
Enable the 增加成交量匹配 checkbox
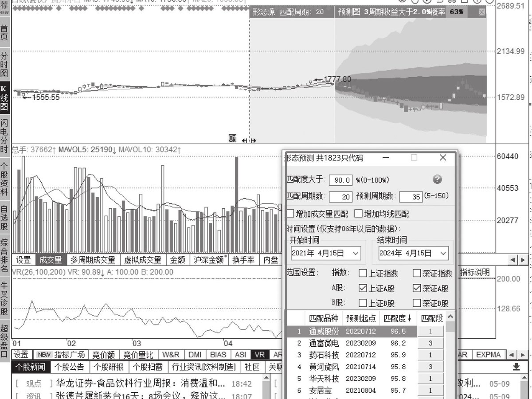(290, 214)
